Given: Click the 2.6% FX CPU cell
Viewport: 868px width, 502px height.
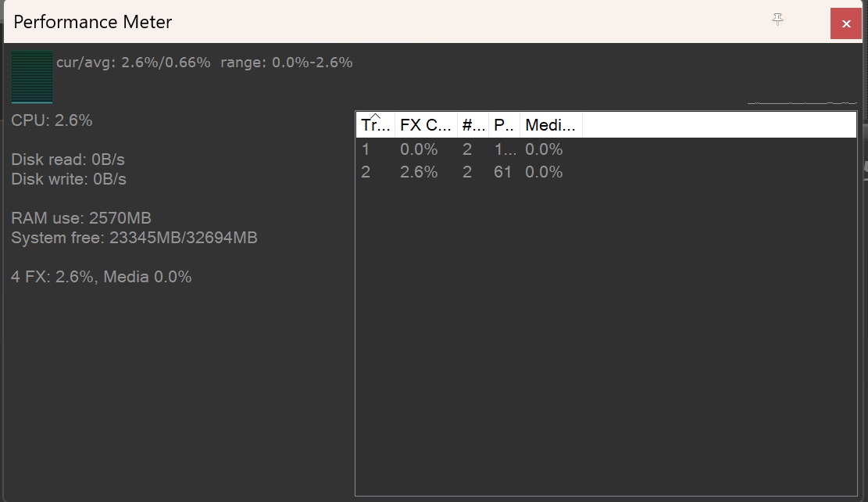Looking at the screenshot, I should (x=419, y=172).
